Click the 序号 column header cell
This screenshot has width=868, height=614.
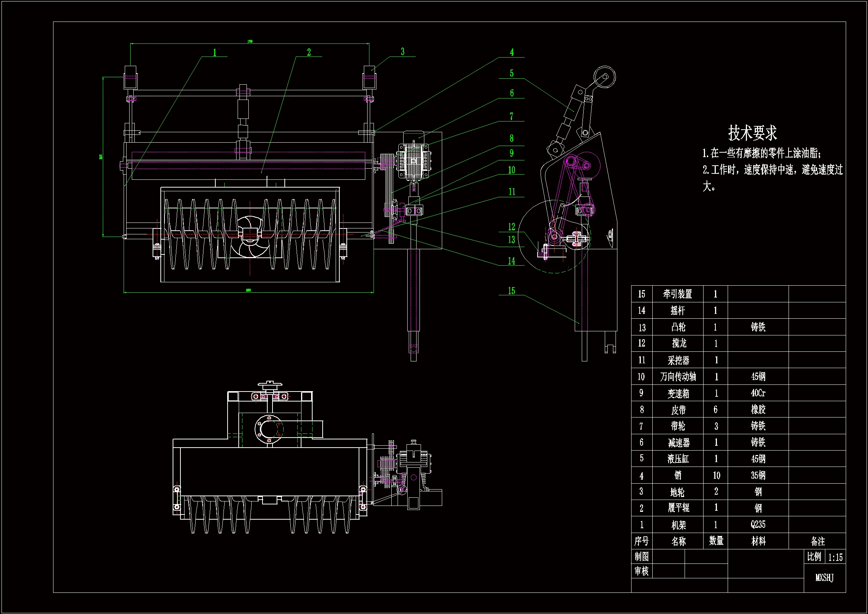click(641, 541)
